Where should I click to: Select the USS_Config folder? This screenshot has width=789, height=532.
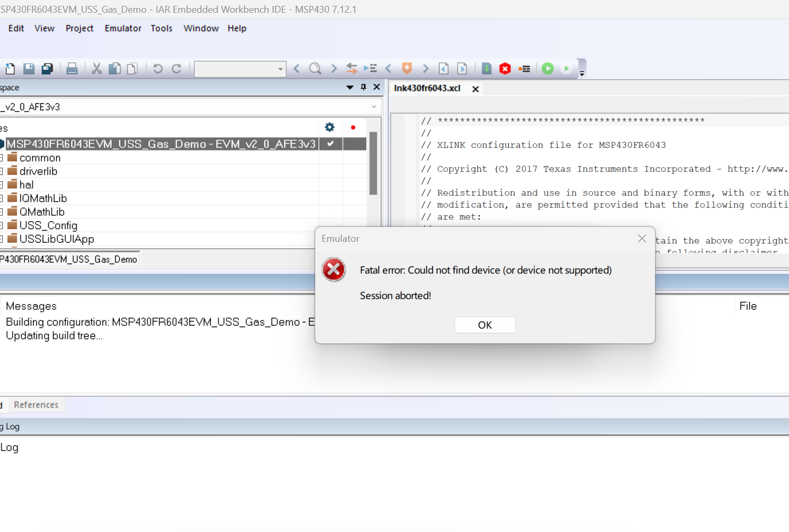click(x=48, y=225)
